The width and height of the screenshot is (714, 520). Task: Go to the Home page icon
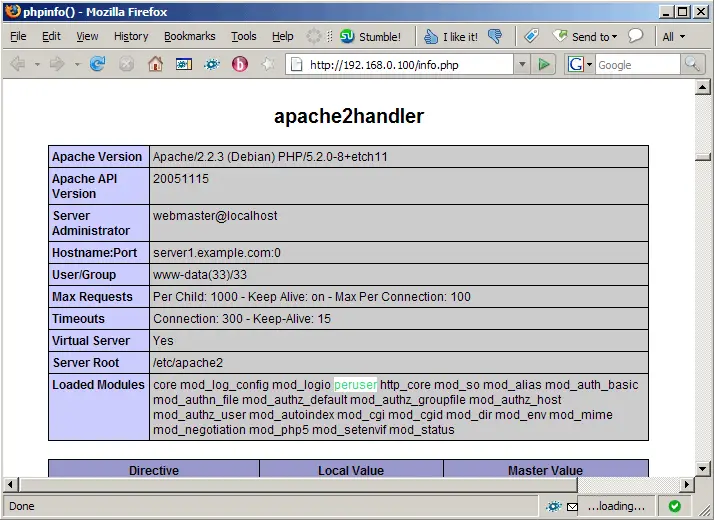click(155, 64)
